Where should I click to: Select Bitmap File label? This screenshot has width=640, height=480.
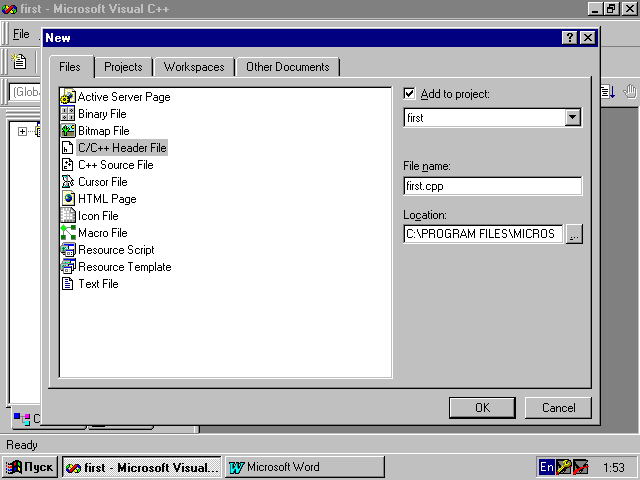pos(104,131)
